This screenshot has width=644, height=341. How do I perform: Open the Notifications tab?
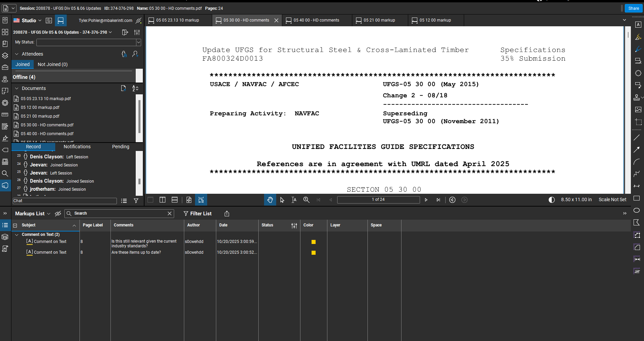point(77,147)
